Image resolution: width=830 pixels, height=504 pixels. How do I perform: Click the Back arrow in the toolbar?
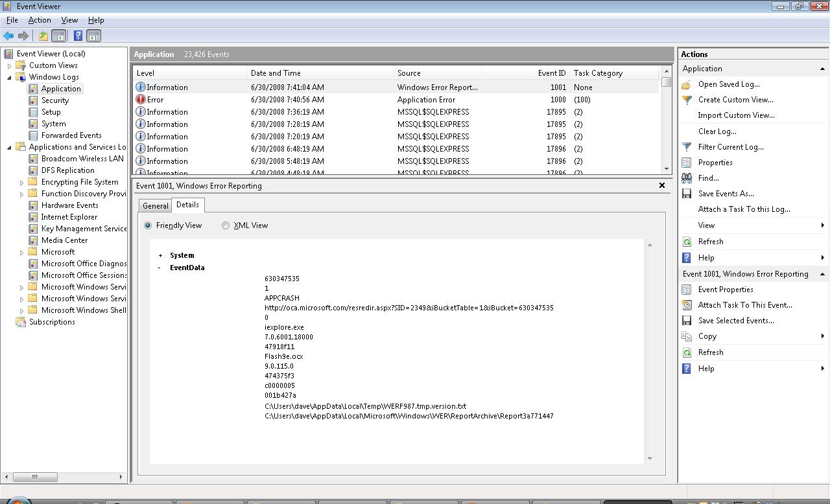(x=8, y=36)
